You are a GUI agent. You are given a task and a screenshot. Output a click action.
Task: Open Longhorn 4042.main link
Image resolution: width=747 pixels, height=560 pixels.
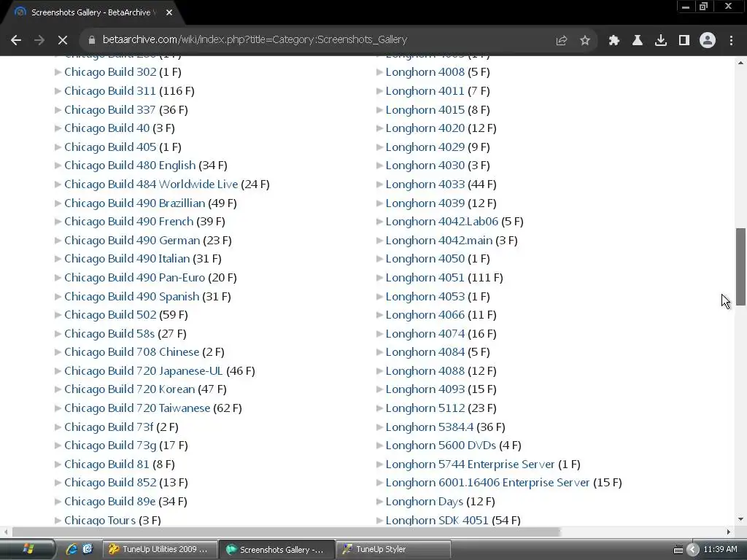tap(439, 241)
